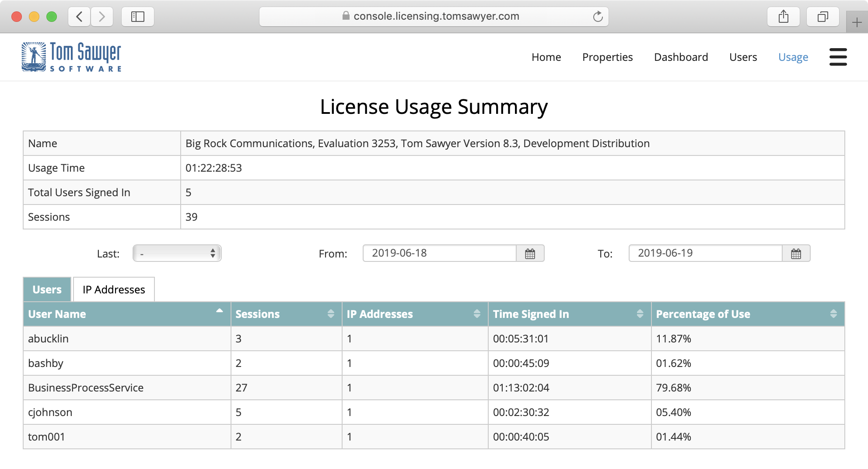Click time signed in 00:02:30:32
Viewport: 868px width, 469px height.
click(x=521, y=412)
